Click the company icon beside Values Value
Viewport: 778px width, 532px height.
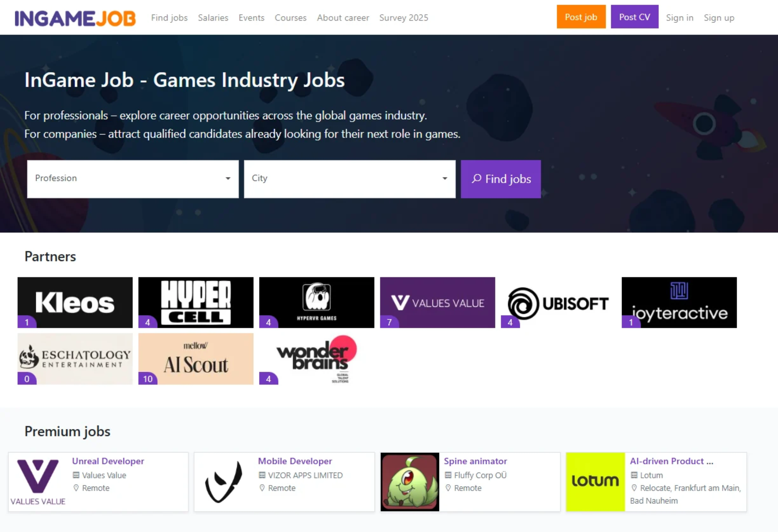point(76,475)
